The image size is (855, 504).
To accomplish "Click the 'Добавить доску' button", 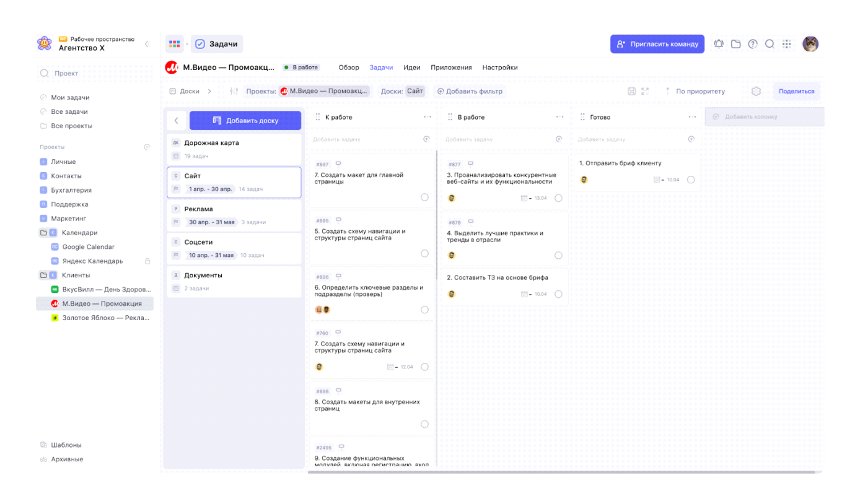I will tap(245, 121).
